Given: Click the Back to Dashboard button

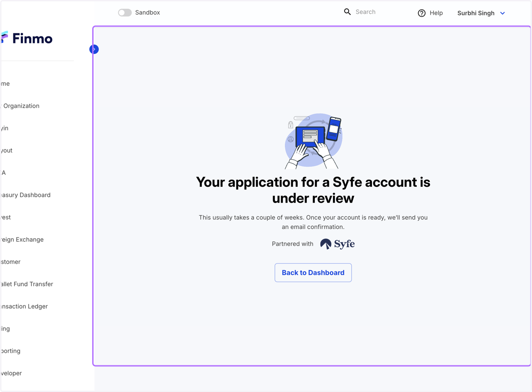Looking at the screenshot, I should [x=313, y=273].
